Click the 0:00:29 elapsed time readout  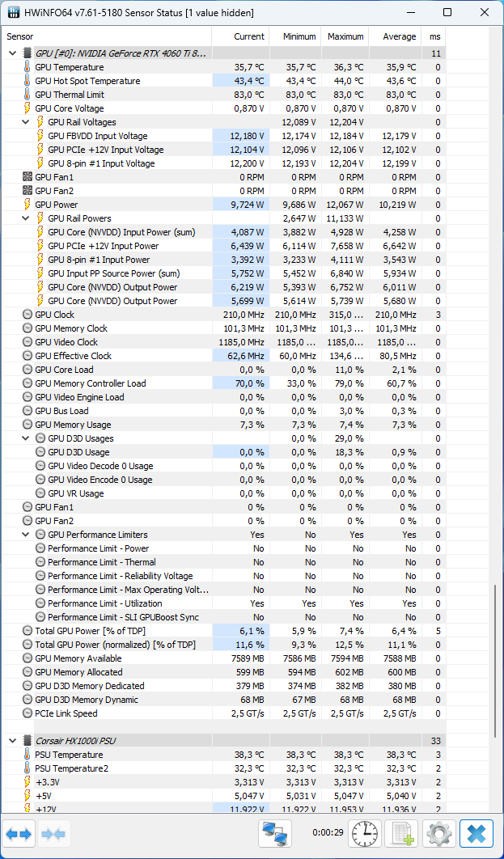(328, 832)
